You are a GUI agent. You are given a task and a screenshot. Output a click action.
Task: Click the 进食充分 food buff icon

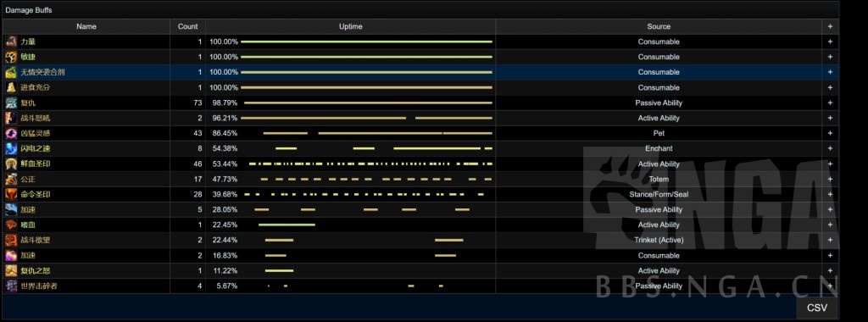[11, 87]
